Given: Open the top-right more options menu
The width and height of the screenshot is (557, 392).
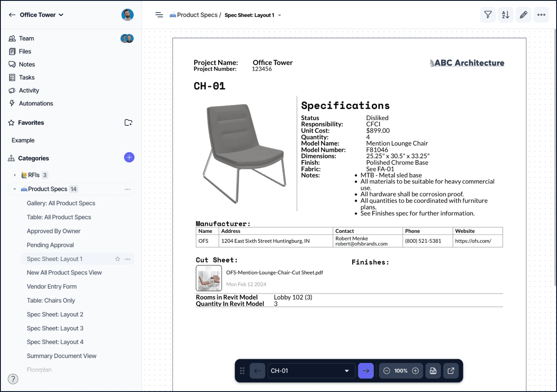Looking at the screenshot, I should (541, 15).
